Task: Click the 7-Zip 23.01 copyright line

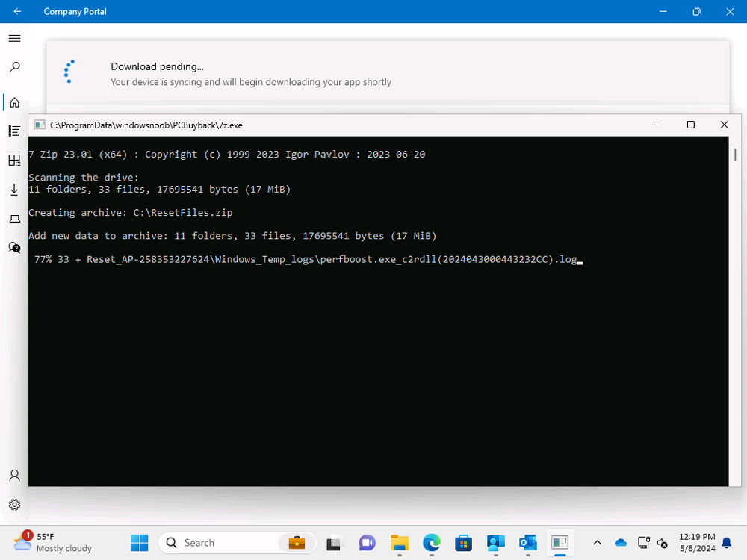Action: (227, 155)
